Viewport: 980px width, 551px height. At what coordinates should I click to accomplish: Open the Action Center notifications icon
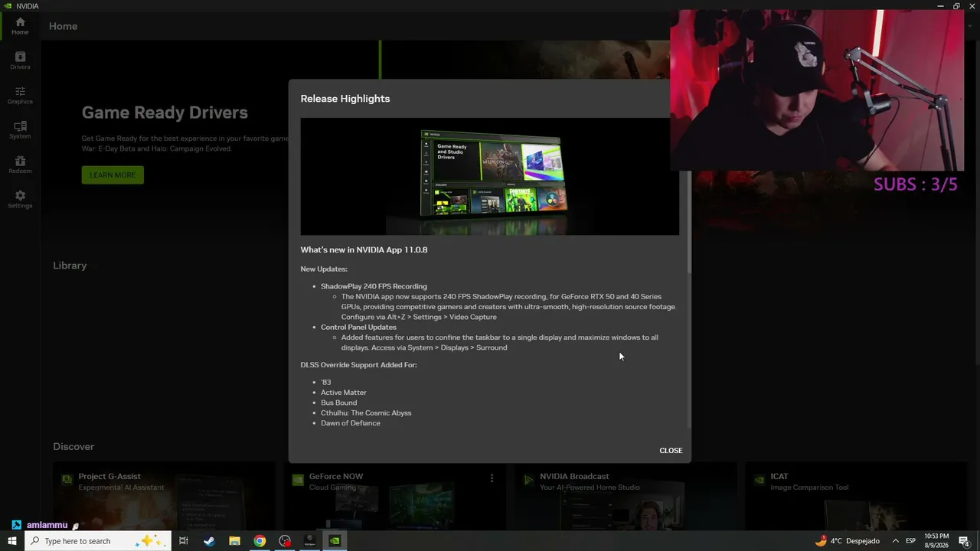(964, 541)
